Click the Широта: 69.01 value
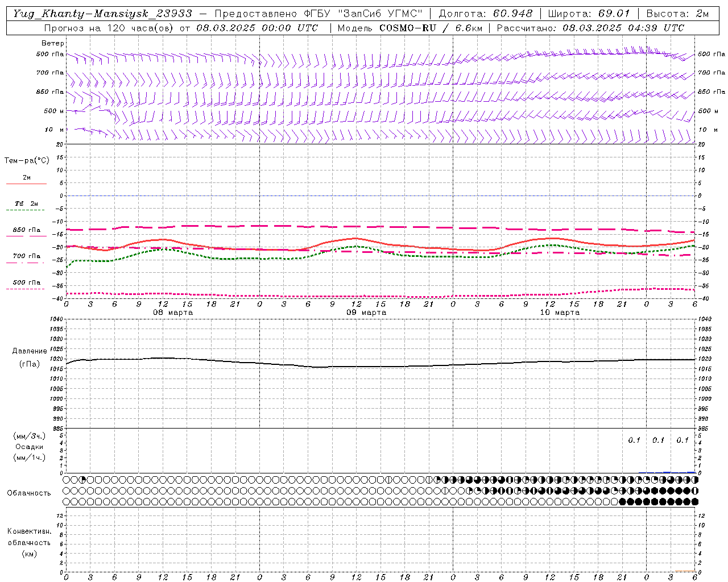This screenshot has height=582, width=728. pos(589,14)
